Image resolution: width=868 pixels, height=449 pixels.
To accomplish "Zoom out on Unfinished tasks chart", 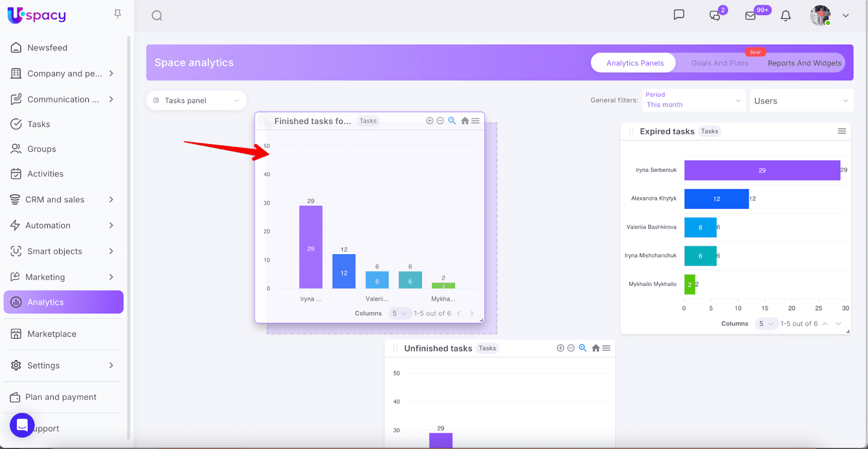I will [x=571, y=348].
